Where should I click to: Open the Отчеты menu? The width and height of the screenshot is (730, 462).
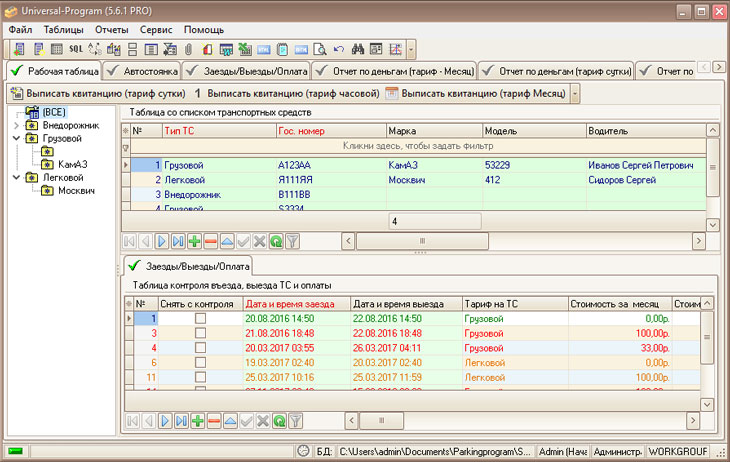coord(111,30)
